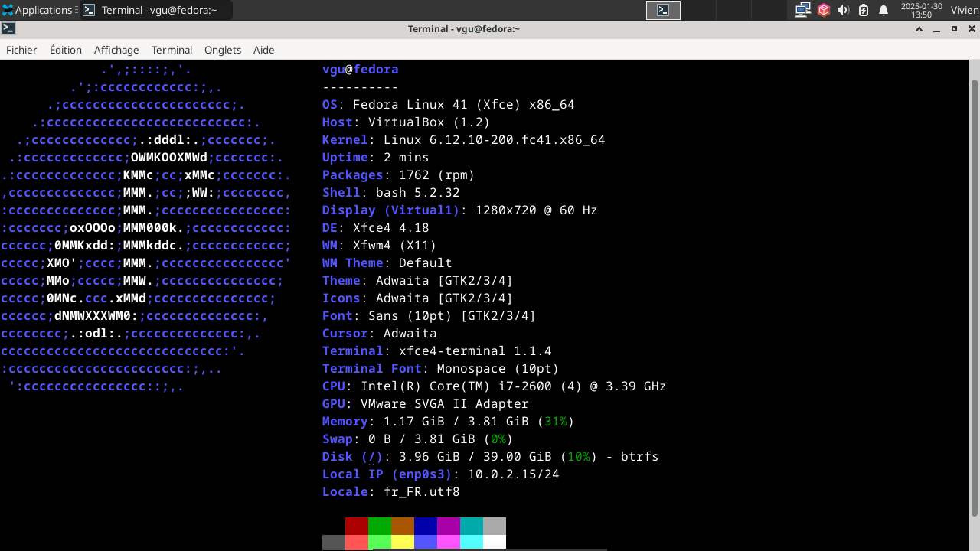This screenshot has height=551, width=980.
Task: Click the Uptime value '2 mins'
Action: (407, 157)
